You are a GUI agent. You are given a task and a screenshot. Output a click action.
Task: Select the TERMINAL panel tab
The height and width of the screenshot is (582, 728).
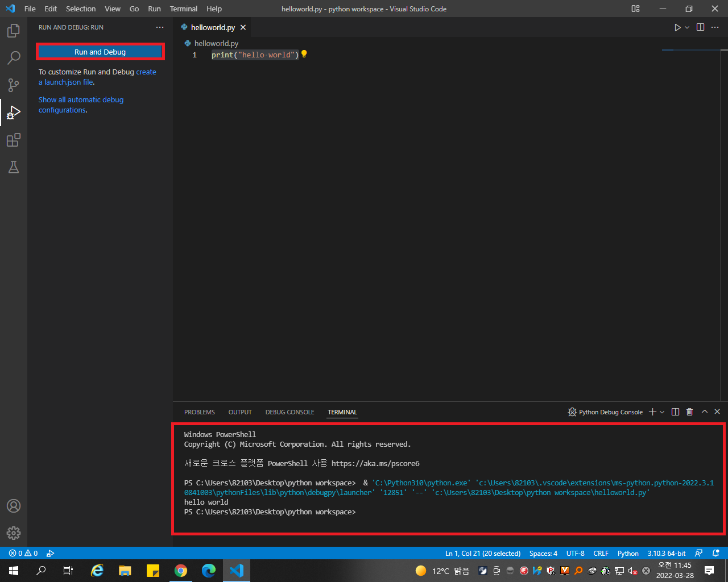click(342, 412)
